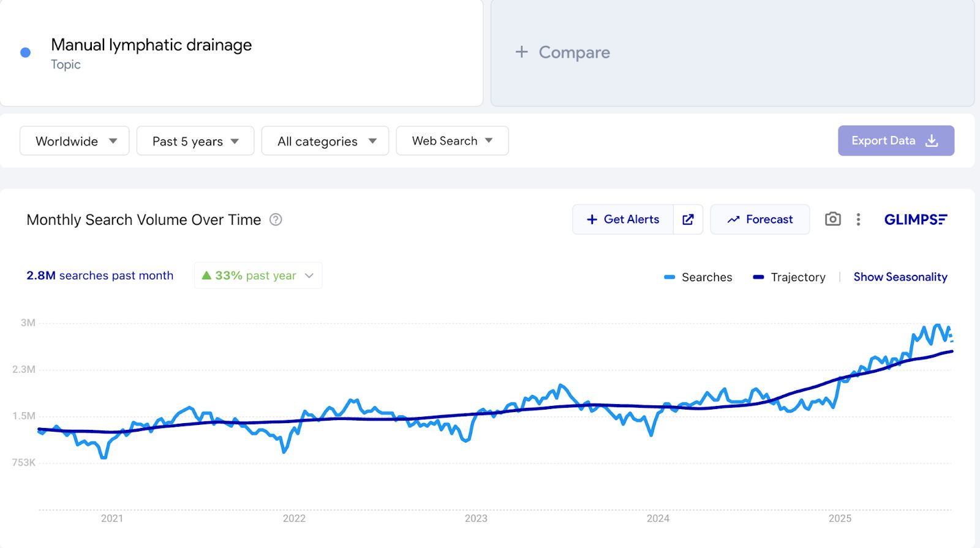
Task: Click the external link icon beside Get Alerts
Action: click(688, 219)
